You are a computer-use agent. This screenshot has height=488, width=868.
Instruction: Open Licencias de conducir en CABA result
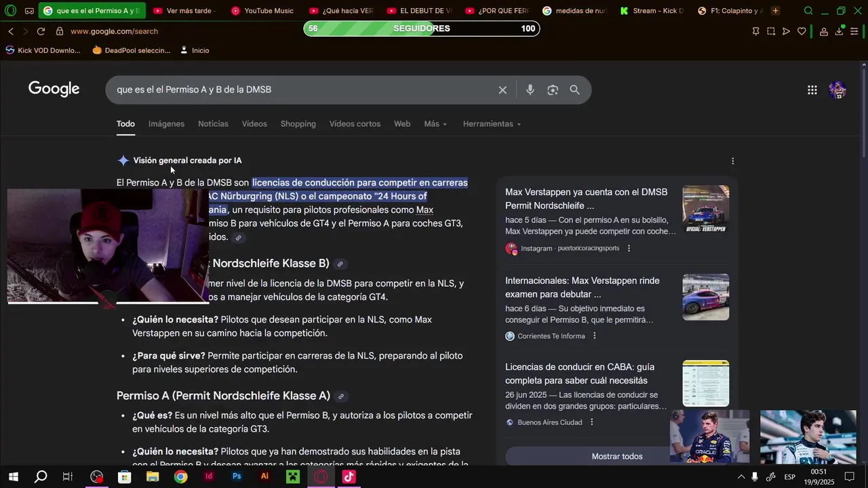coord(580,373)
